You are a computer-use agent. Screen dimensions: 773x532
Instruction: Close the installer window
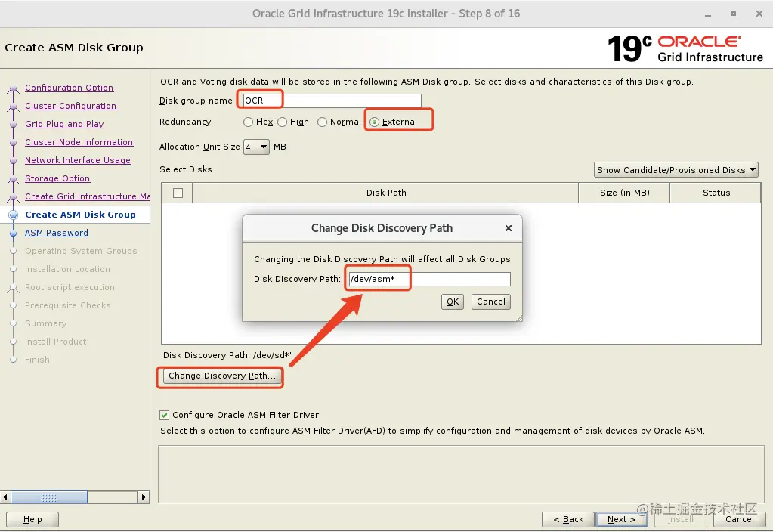[759, 14]
